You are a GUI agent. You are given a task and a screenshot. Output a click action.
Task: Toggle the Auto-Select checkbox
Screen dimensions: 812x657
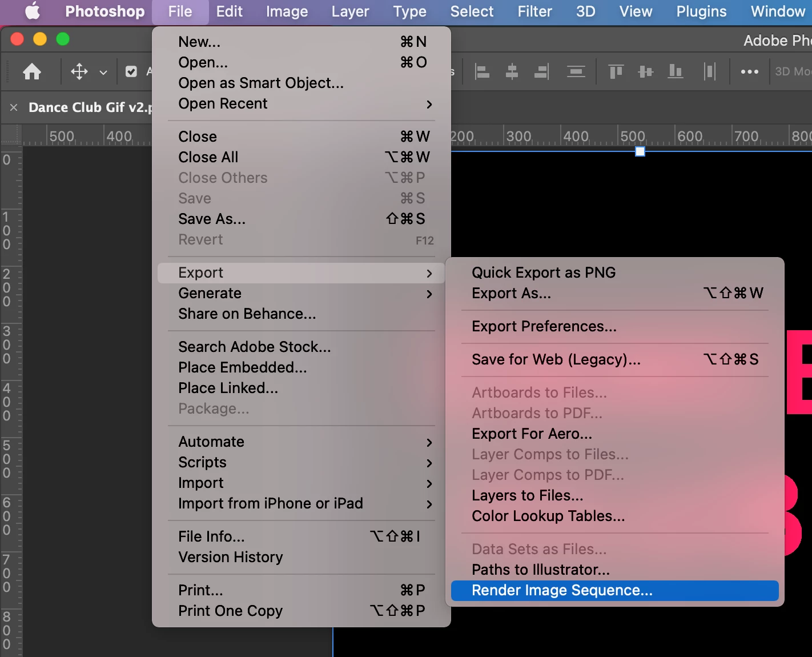pos(131,71)
